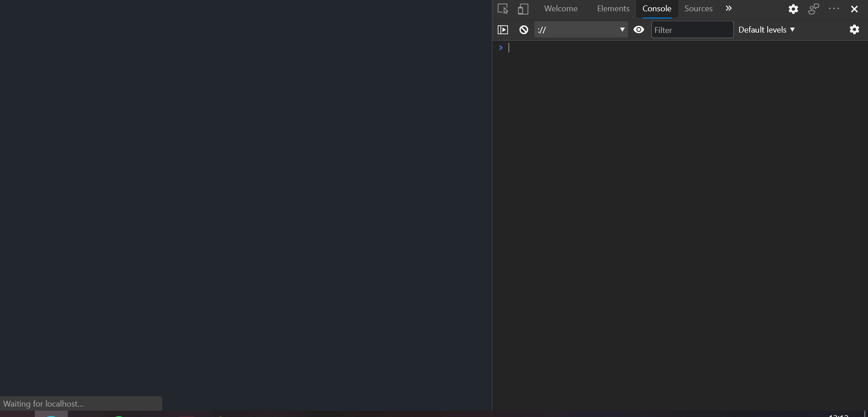Toggle the device emulation toolbar

click(x=523, y=9)
